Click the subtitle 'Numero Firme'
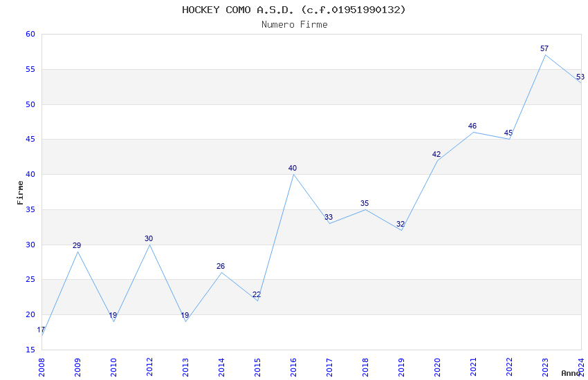This screenshot has width=588, height=380. [x=295, y=25]
